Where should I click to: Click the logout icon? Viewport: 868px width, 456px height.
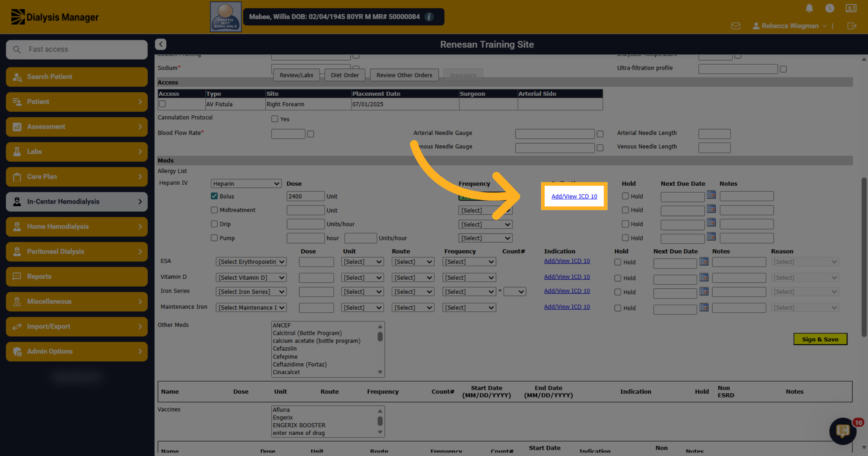(852, 26)
